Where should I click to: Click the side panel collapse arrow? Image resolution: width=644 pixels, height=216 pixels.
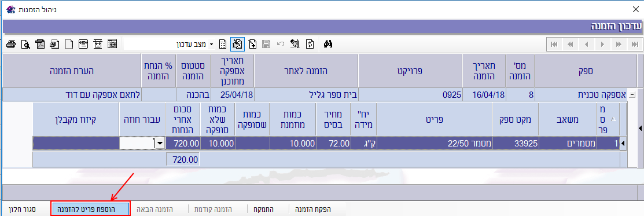(640, 129)
